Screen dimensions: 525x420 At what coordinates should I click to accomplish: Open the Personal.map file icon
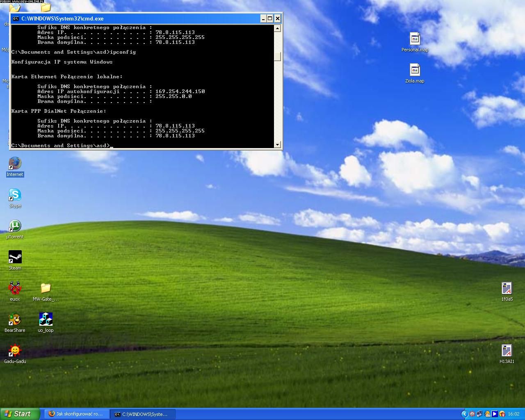click(x=415, y=42)
